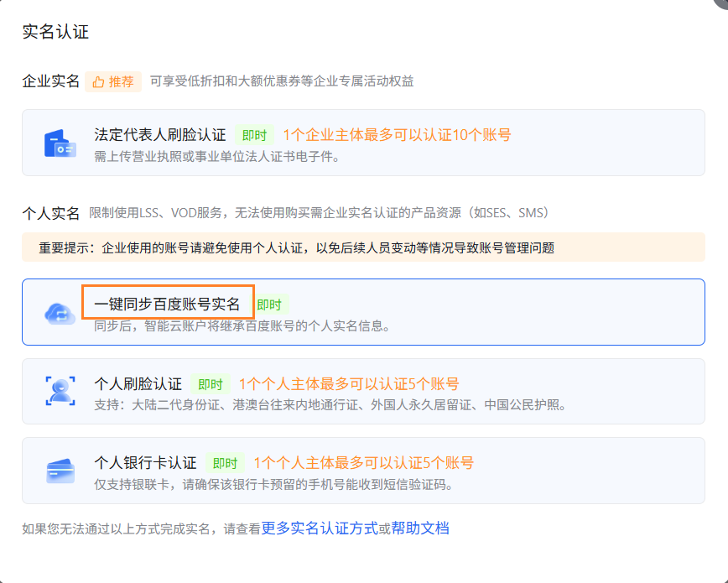
Task: Click 同步后，智能云账户将继承 description text
Action: (x=242, y=326)
